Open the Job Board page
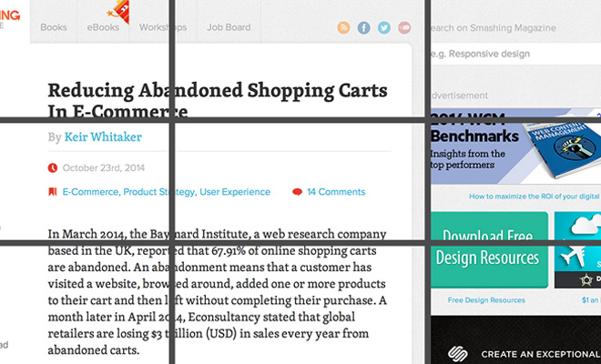 coord(229,27)
